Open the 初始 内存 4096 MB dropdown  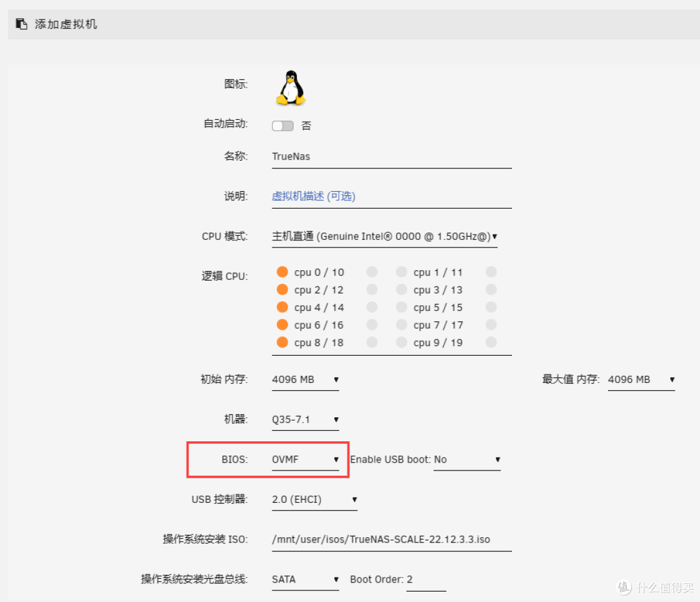pos(305,380)
